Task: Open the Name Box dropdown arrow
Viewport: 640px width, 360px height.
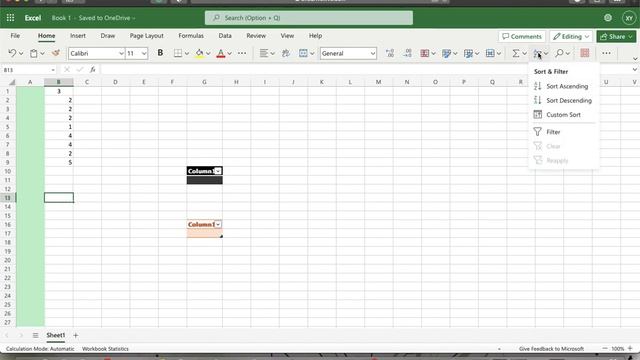Action: (53, 70)
